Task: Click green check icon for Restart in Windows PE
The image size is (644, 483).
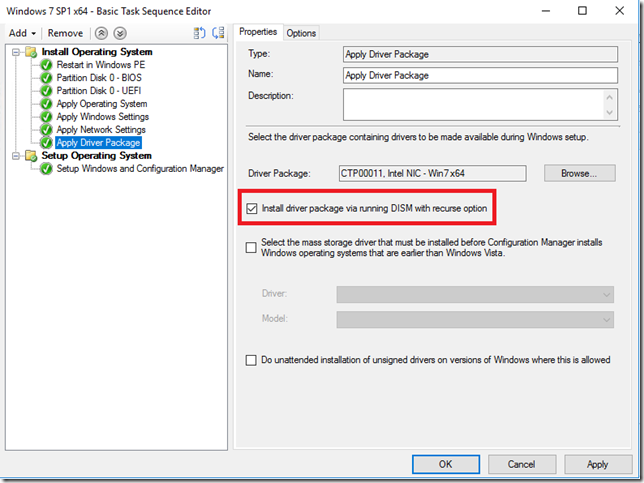Action: (x=46, y=65)
